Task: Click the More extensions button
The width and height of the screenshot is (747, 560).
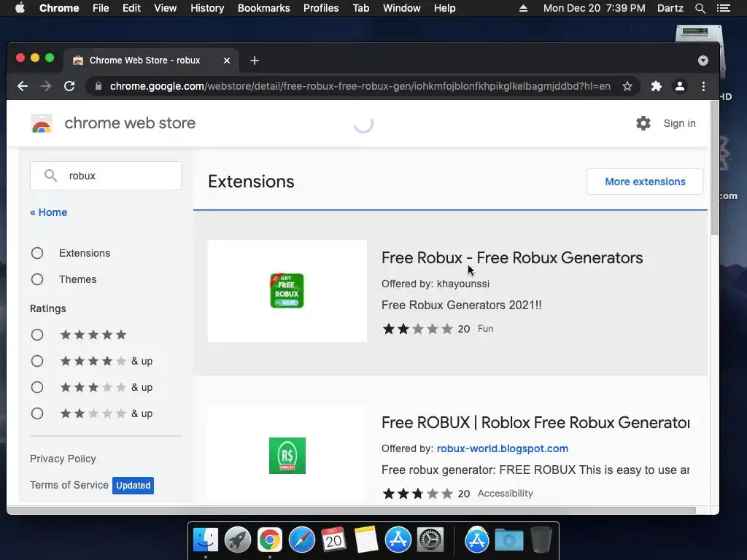Action: 645,182
